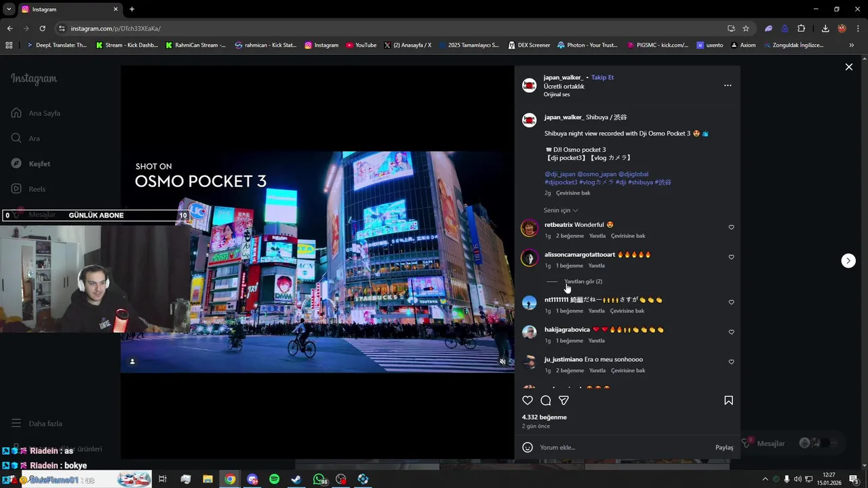Screen dimensions: 868x488
Task: Open the bookmarks apps grid icon
Action: click(x=9, y=45)
